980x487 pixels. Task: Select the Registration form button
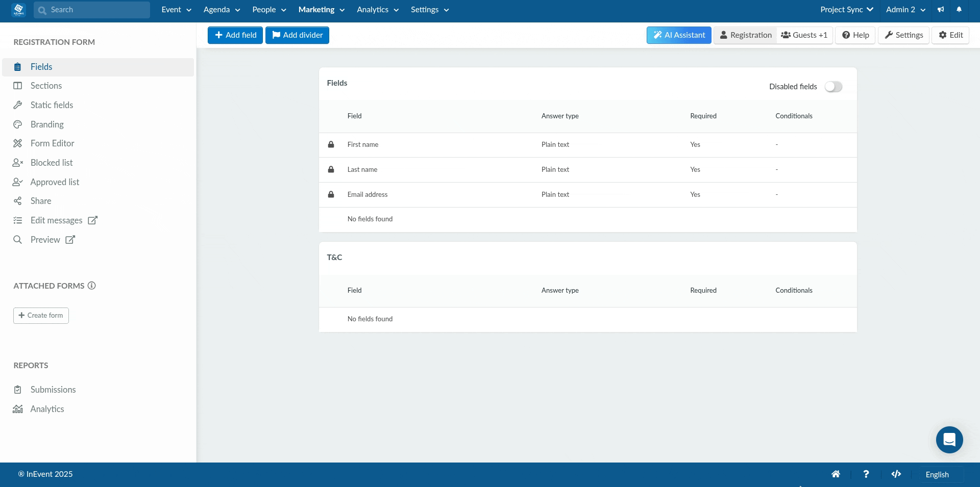click(745, 35)
